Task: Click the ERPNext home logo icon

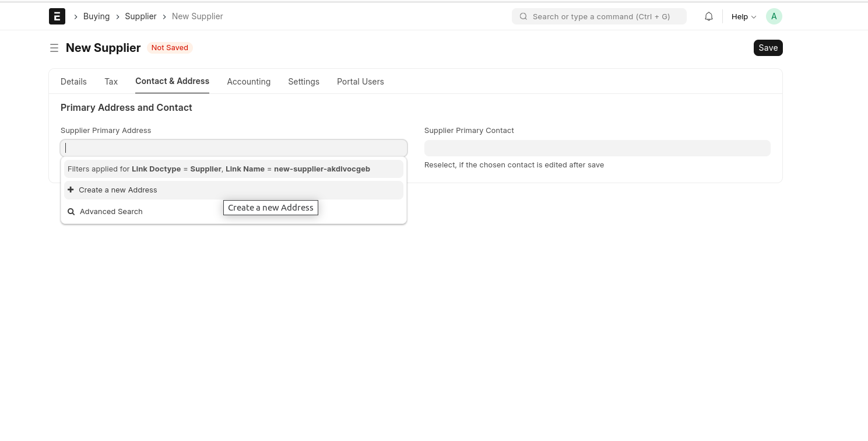Action: click(57, 16)
